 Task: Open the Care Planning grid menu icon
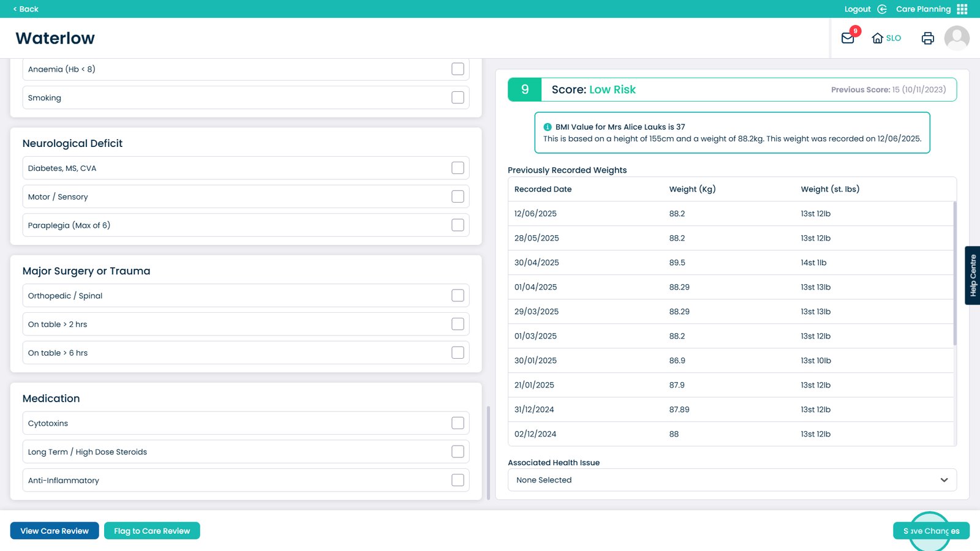click(962, 9)
